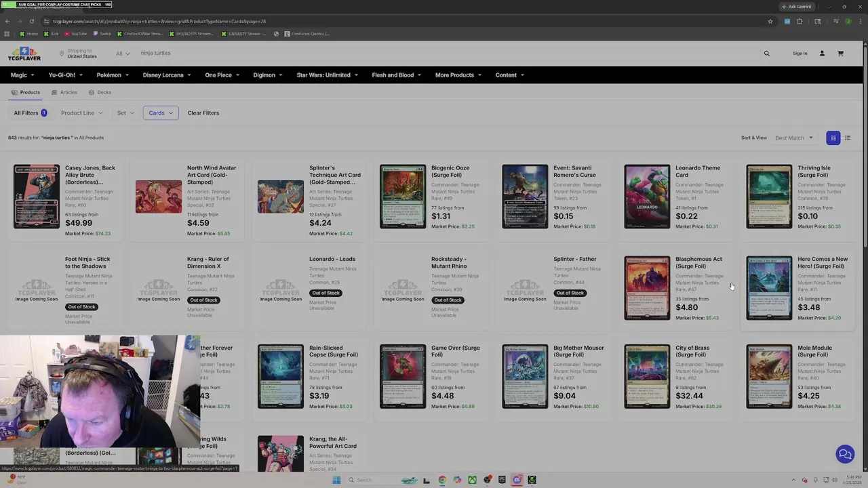This screenshot has height=488, width=868.
Task: Open Discord on the taskbar
Action: (517, 480)
